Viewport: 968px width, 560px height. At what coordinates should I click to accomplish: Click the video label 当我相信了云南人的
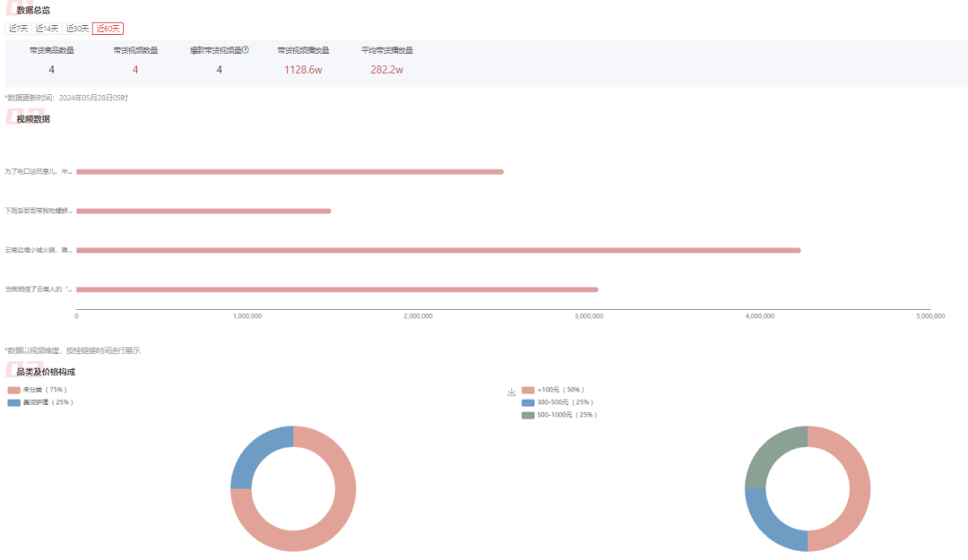point(39,289)
